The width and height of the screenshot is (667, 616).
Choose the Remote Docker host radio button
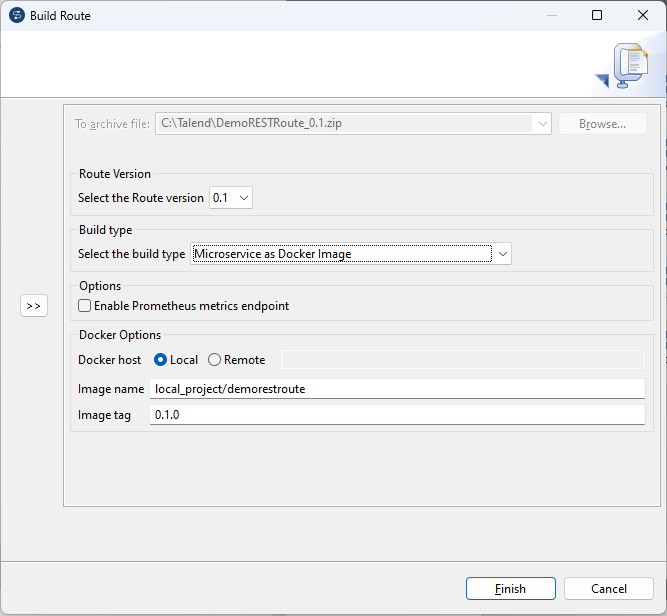coord(215,360)
